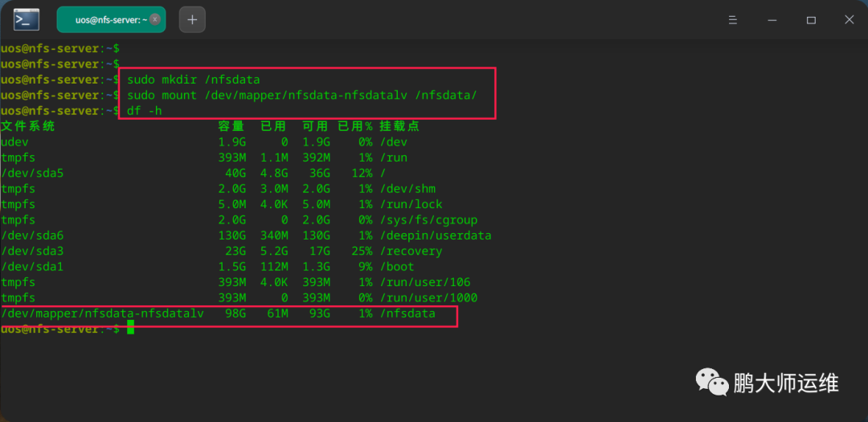This screenshot has width=868, height=422.
Task: Click the 12% usage value
Action: [x=362, y=174]
